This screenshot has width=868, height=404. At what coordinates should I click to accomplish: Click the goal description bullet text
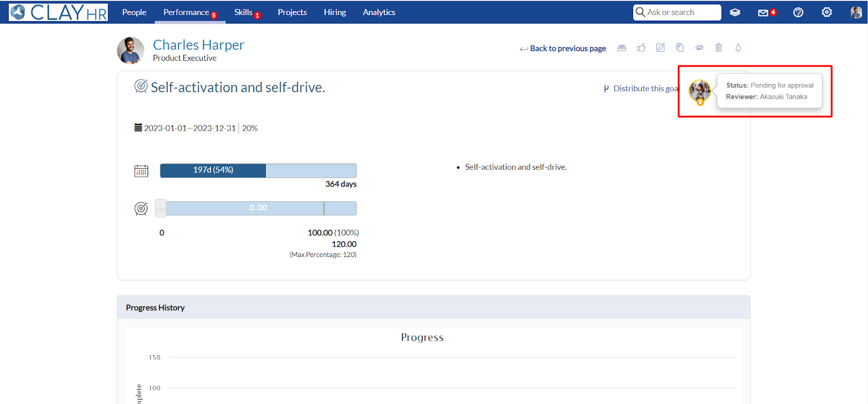pos(515,167)
